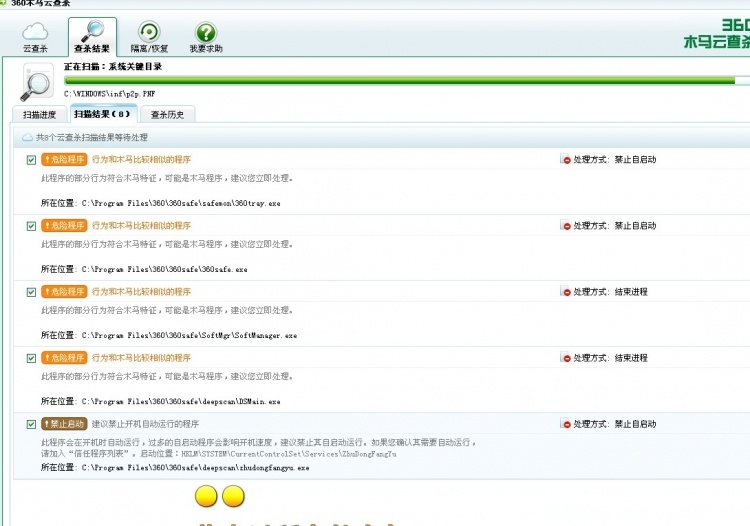Viewport: 750px width, 526px height.
Task: Open the 查杀历史 tab
Action: (x=167, y=115)
